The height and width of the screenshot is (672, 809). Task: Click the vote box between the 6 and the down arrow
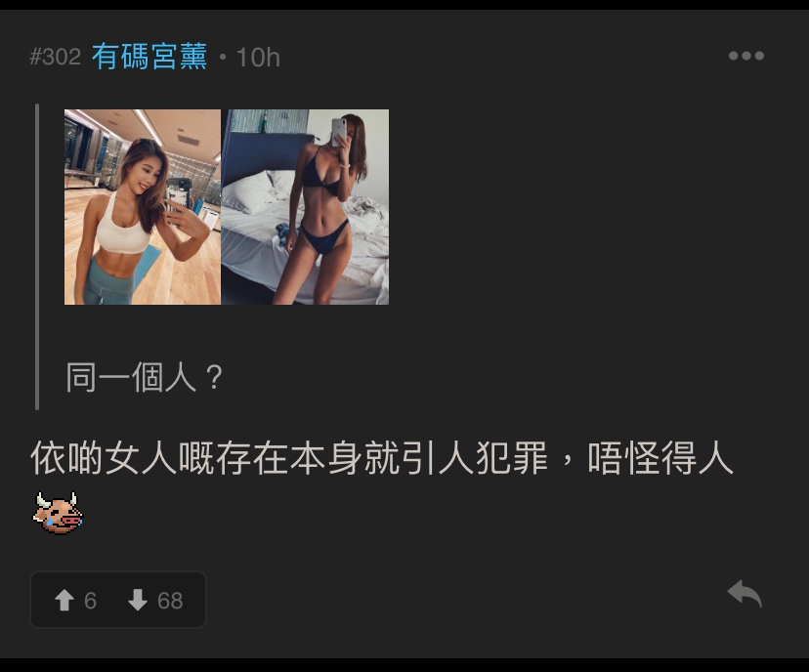pyautogui.click(x=112, y=601)
